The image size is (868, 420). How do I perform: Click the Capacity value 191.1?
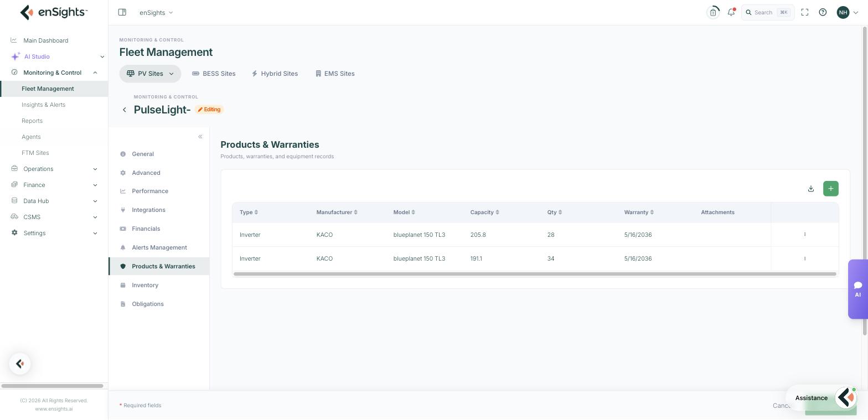[x=476, y=258]
